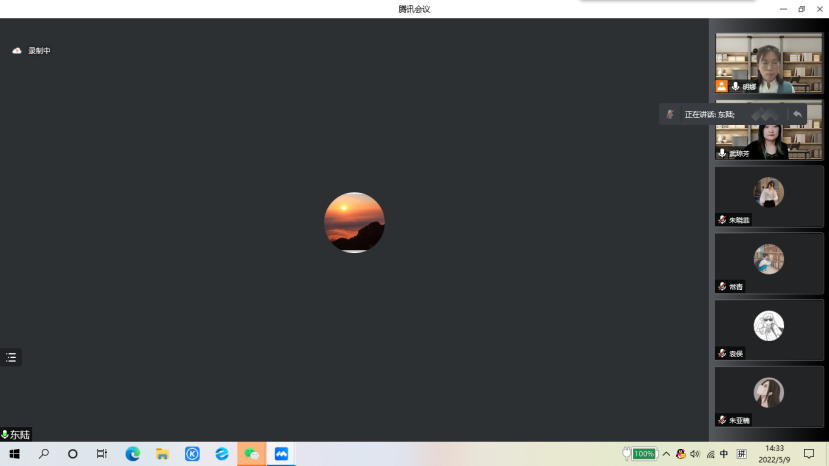The width and height of the screenshot is (829, 466).
Task: Open the Windows Start menu
Action: (x=14, y=454)
